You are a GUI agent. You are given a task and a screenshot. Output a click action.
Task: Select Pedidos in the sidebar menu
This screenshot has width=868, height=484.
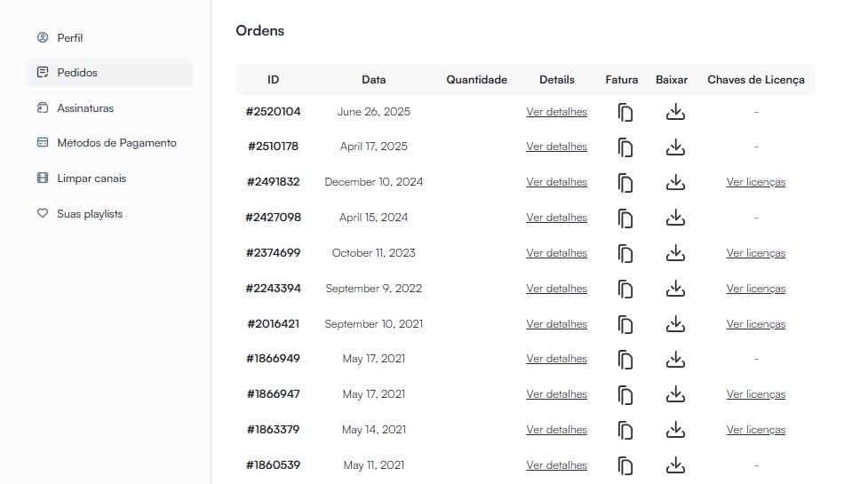click(77, 73)
